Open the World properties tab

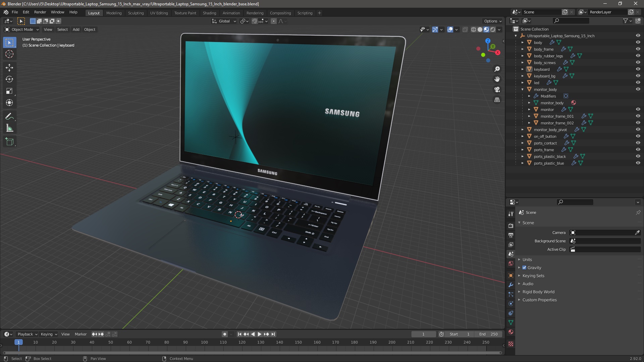point(511,263)
